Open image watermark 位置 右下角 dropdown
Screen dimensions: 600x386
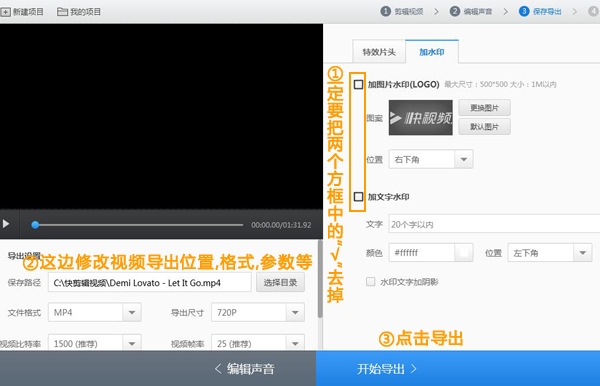(x=431, y=159)
